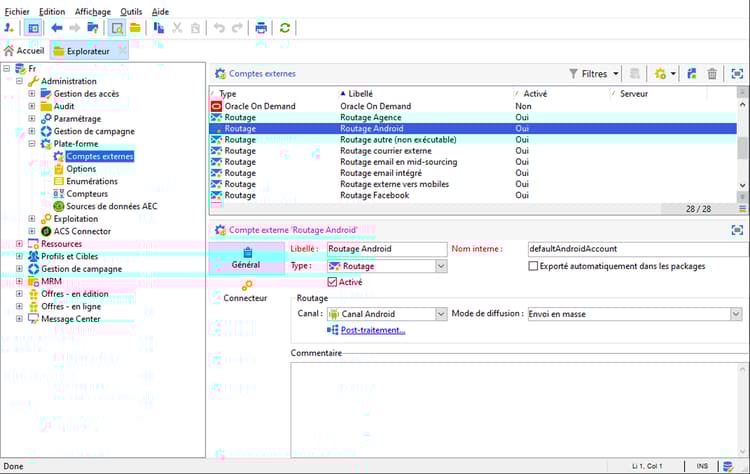Screen dimensions: 750x474
Task: Select the Routage Facebook row
Action: click(x=473, y=195)
